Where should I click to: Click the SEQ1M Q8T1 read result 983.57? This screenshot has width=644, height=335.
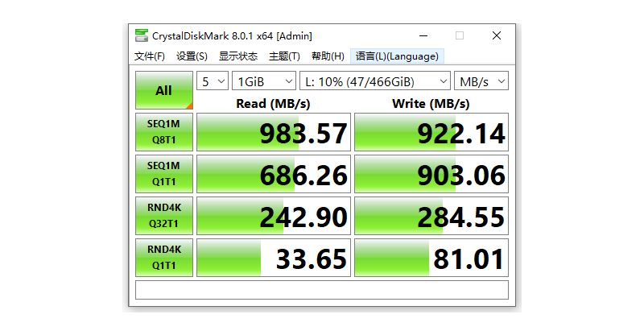tap(274, 132)
